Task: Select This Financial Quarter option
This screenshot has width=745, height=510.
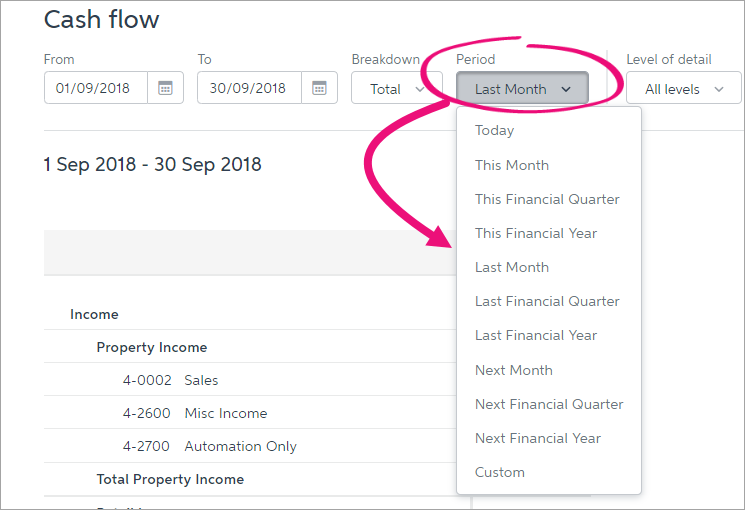Action: click(547, 199)
